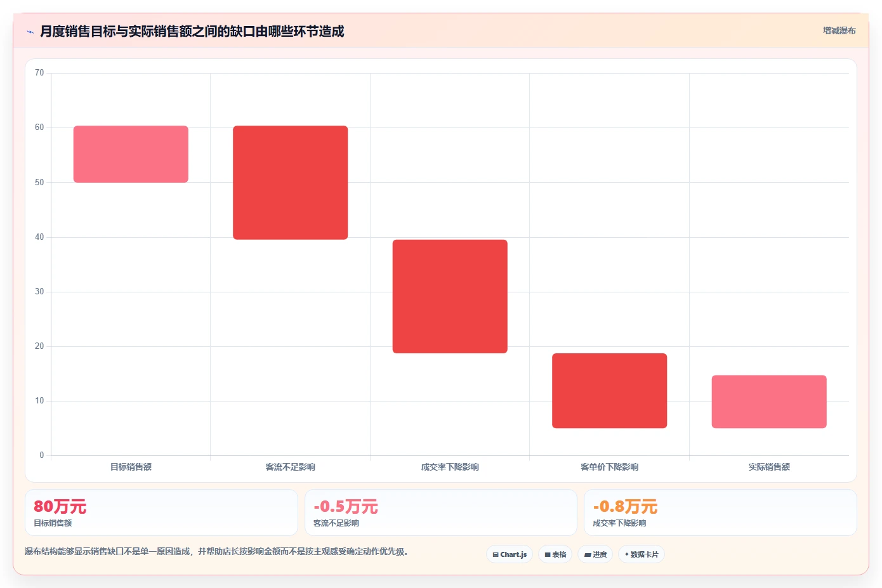
Task: Click the y-axis value 70
Action: [x=39, y=73]
